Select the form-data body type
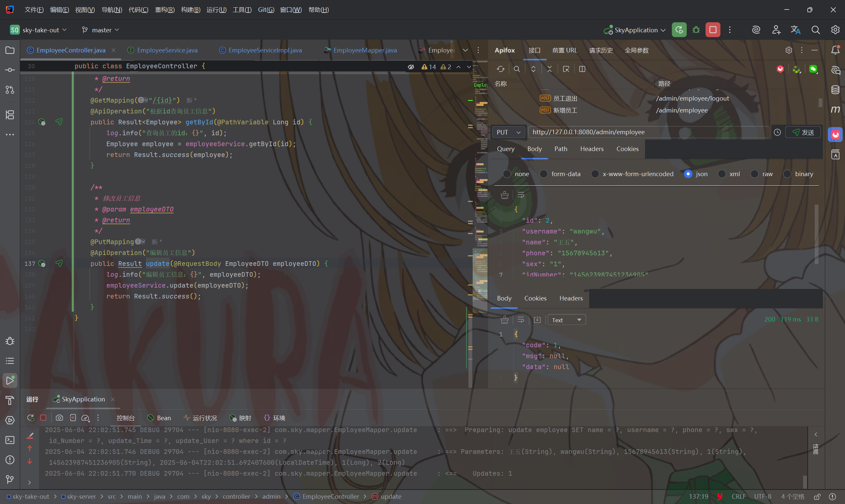The height and width of the screenshot is (504, 845). [x=544, y=174]
